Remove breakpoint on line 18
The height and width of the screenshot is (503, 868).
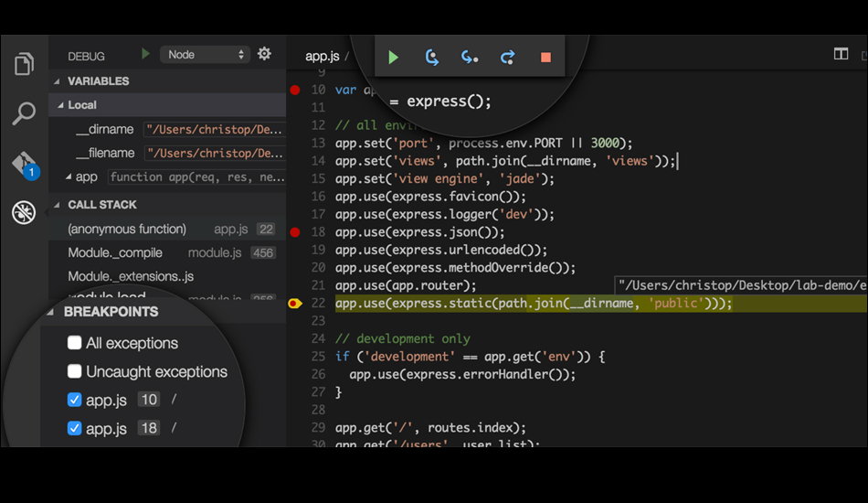(295, 232)
